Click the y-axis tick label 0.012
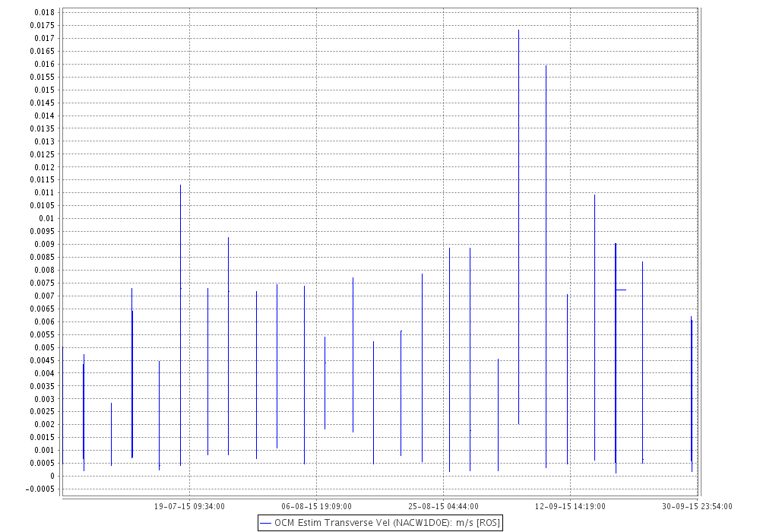This screenshot has height=532, width=760. 45,167
